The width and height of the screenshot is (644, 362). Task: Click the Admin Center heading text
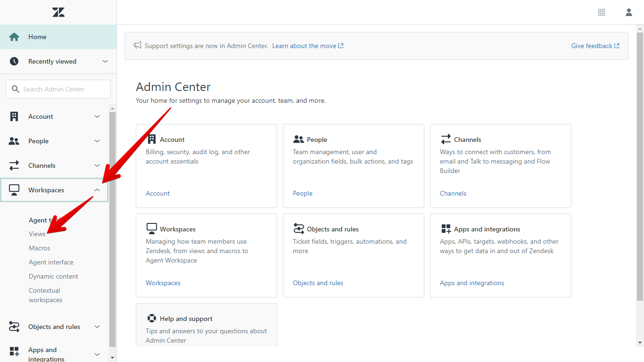[173, 87]
